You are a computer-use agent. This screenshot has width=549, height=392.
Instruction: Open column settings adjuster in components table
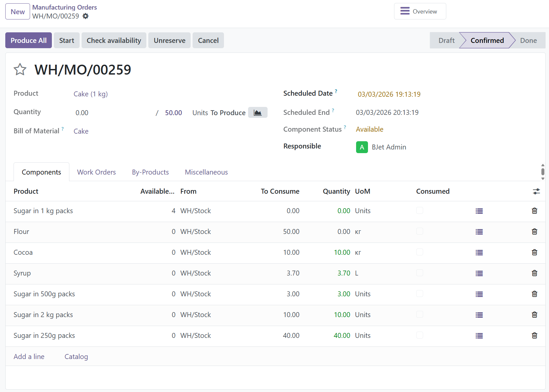pos(536,191)
